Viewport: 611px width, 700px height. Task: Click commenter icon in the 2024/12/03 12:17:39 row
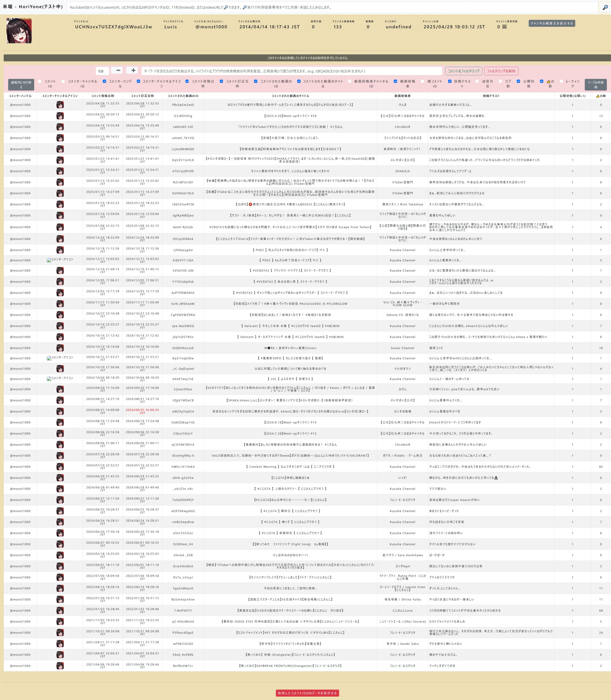pyautogui.click(x=60, y=293)
